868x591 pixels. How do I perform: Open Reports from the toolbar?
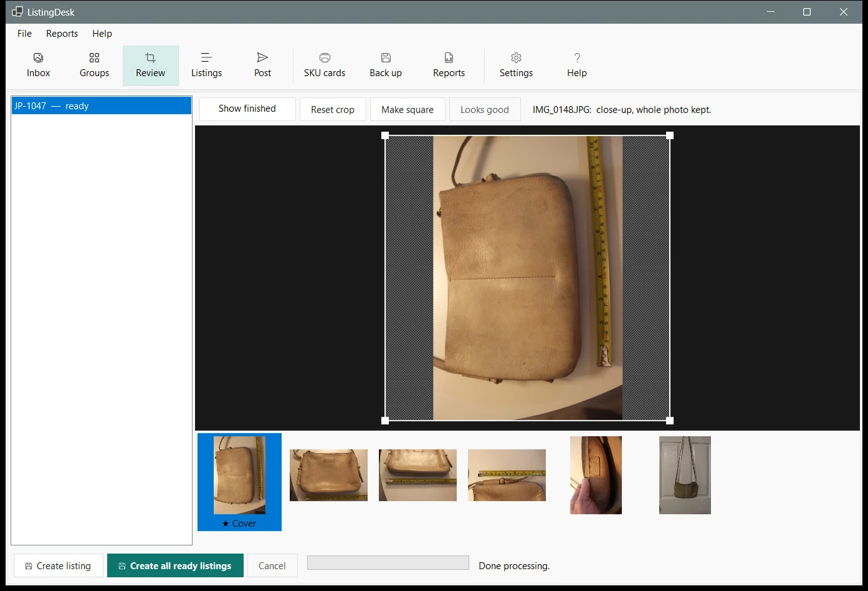tap(449, 65)
